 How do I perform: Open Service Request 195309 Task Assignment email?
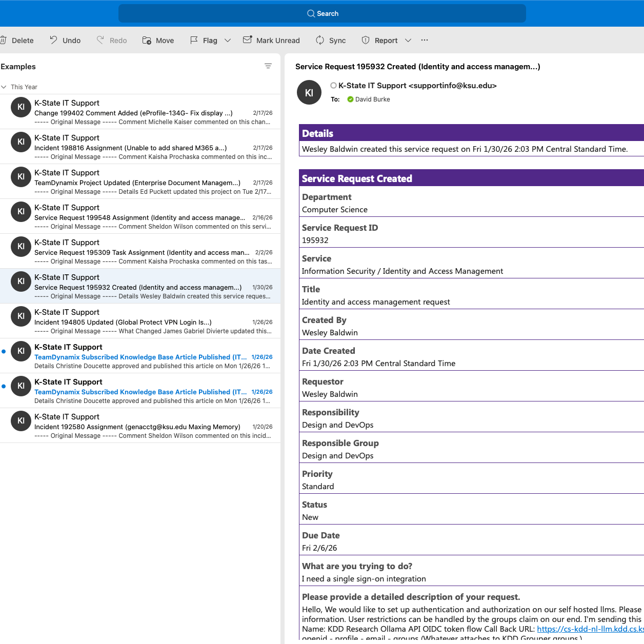click(x=140, y=251)
